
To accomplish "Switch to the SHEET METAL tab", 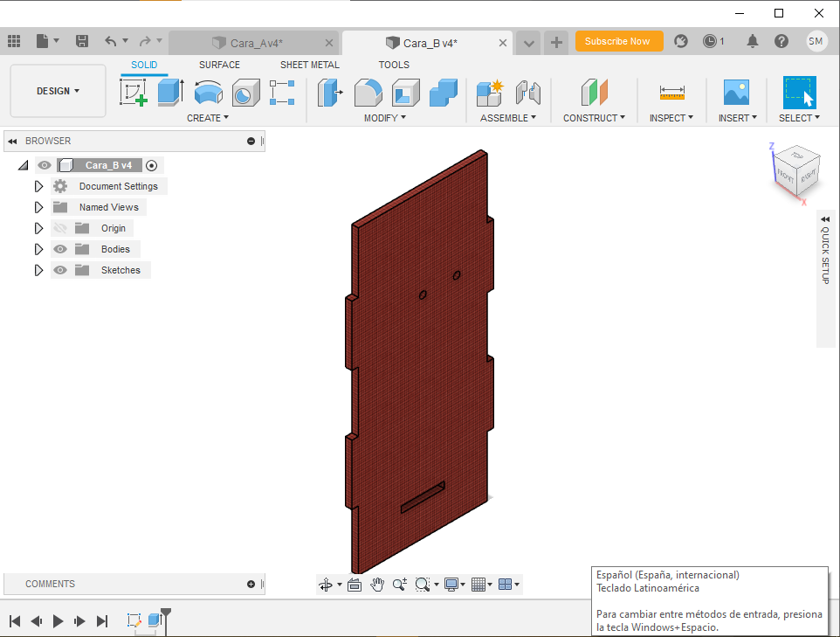I will [310, 65].
